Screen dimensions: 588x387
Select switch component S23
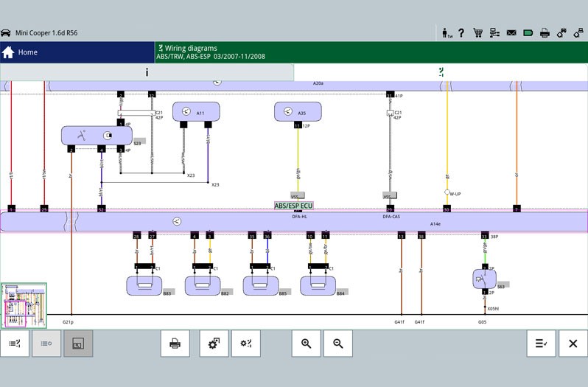(97, 136)
